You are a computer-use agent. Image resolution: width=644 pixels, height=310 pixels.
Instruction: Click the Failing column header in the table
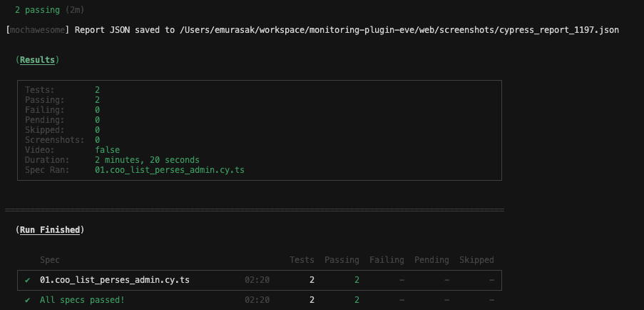click(x=387, y=260)
